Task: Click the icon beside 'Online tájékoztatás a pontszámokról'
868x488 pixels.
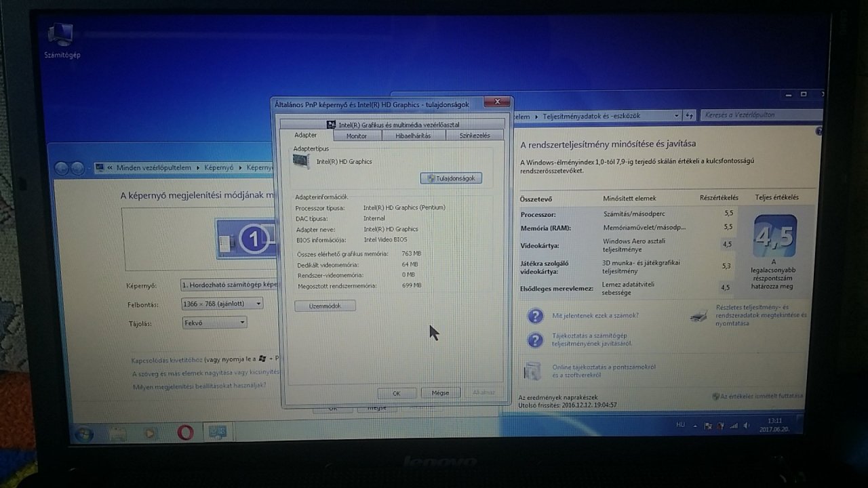Action: [533, 371]
